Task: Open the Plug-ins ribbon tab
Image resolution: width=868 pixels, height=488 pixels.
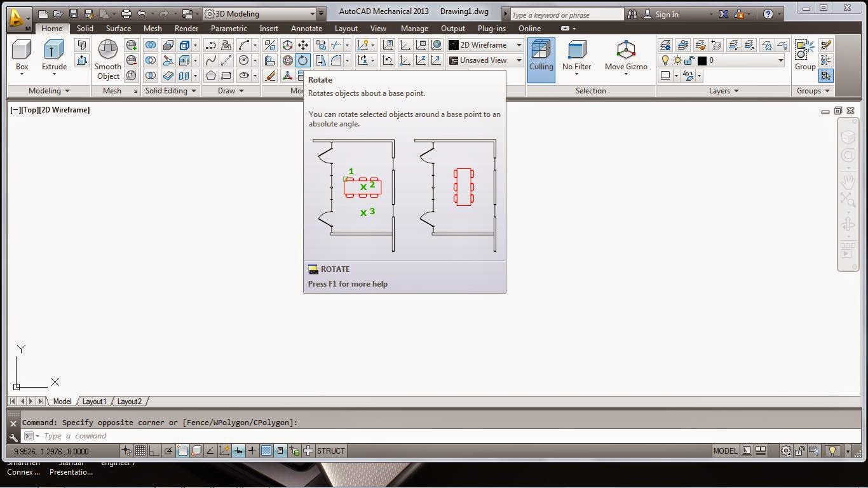Action: [x=491, y=29]
